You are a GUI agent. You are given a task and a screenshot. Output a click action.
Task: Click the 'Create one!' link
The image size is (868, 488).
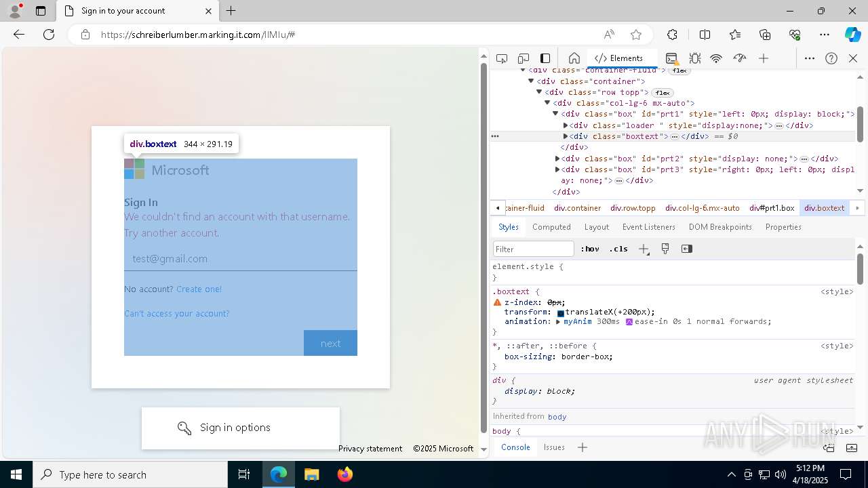click(x=199, y=289)
